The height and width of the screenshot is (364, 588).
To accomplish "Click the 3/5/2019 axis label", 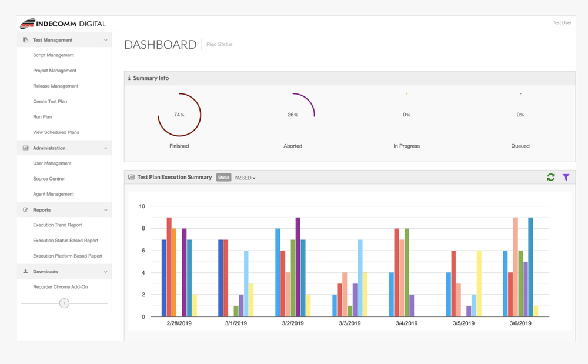I will [x=463, y=323].
